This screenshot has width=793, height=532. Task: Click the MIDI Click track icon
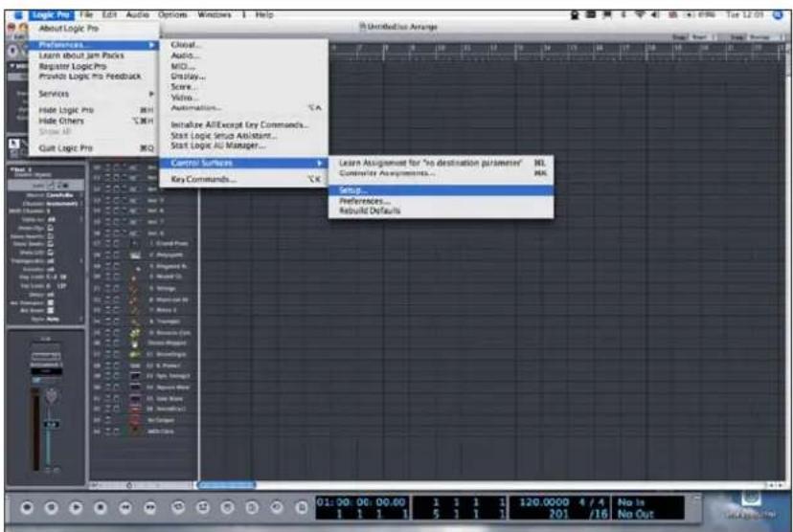tap(135, 431)
